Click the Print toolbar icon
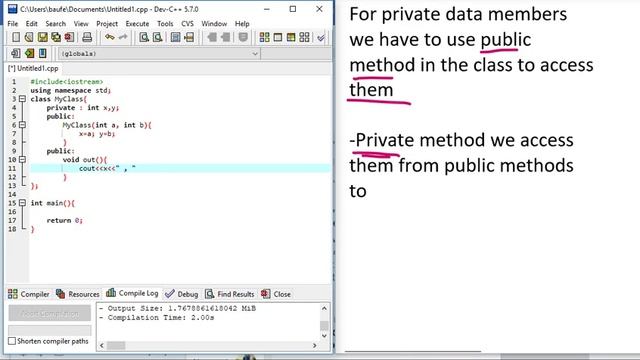 coord(87,38)
